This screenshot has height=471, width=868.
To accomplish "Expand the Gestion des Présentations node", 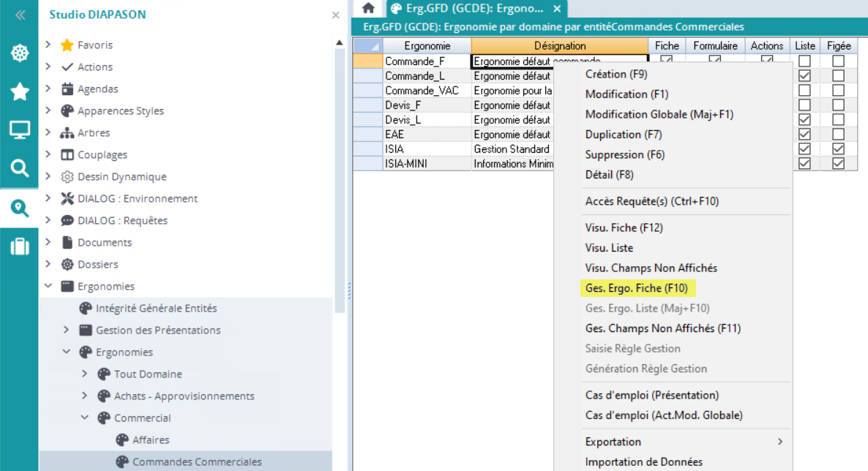I will [x=66, y=330].
